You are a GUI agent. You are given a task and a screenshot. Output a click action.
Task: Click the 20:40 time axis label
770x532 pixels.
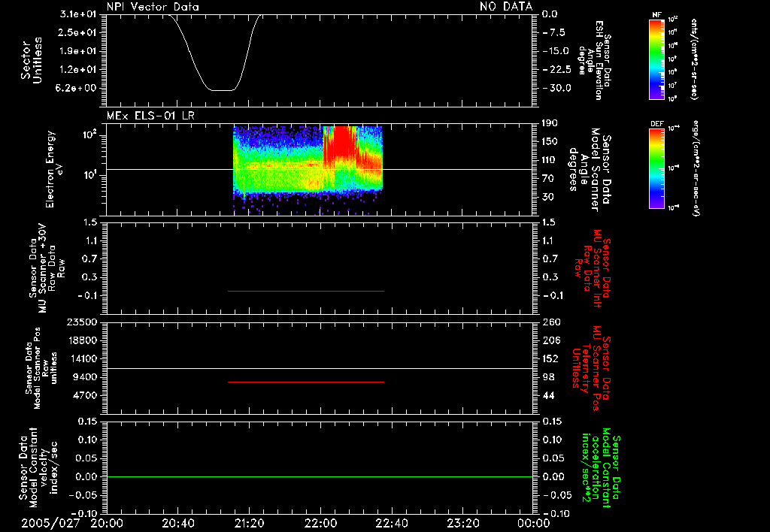[x=178, y=524]
